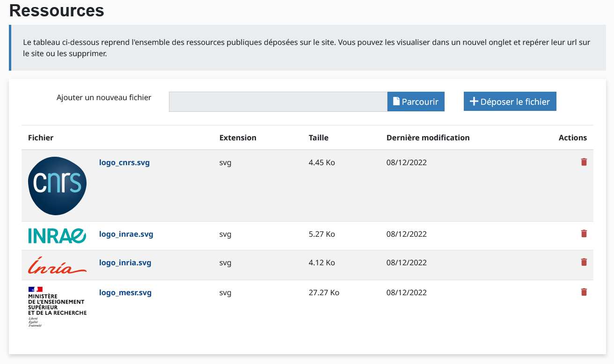This screenshot has height=364, width=614.
Task: Click the Inria logo thumbnail
Action: pos(57,265)
